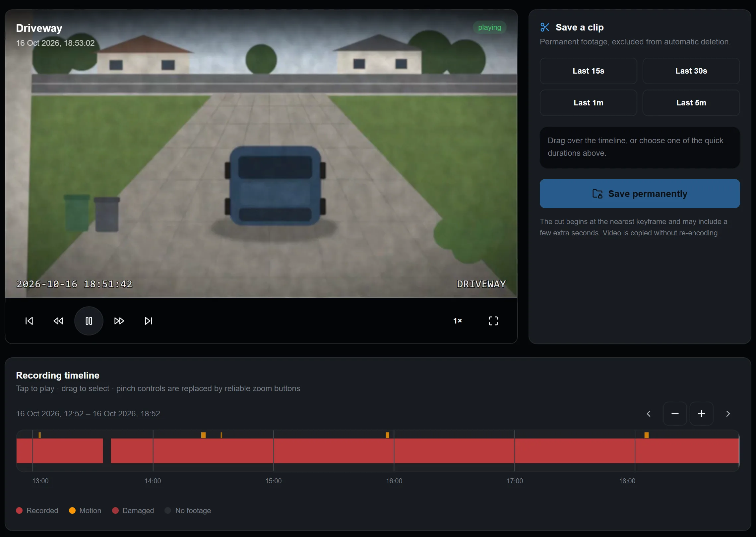Click the Save a clip heading

coord(580,27)
